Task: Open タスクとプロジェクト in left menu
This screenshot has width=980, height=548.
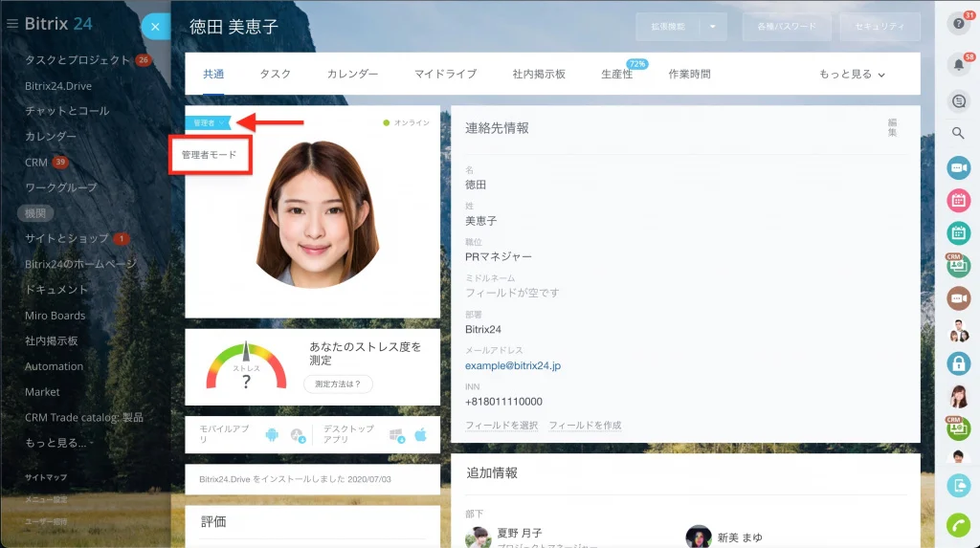Action: [x=78, y=60]
